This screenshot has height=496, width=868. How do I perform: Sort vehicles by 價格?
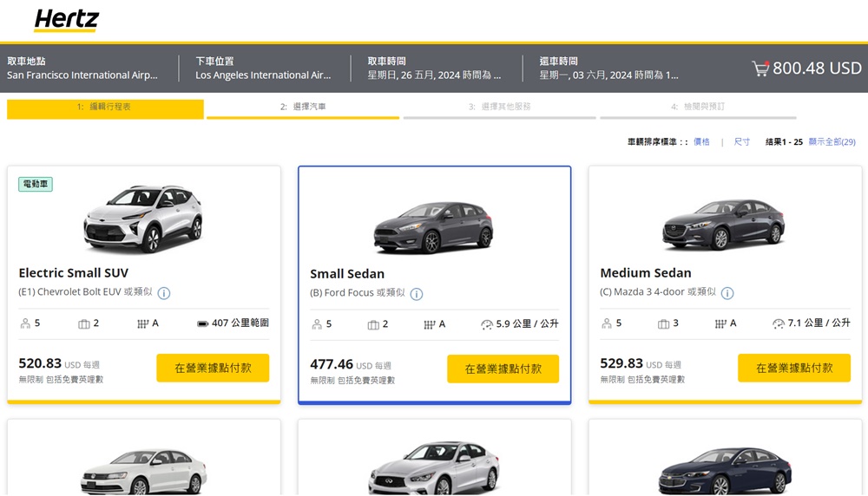coord(701,142)
